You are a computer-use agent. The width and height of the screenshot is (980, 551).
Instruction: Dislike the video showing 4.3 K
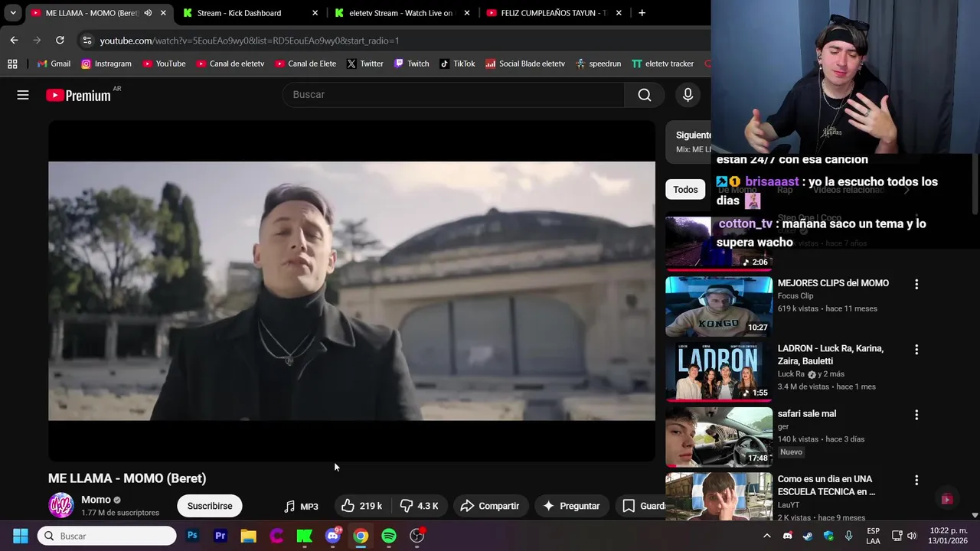click(x=420, y=506)
